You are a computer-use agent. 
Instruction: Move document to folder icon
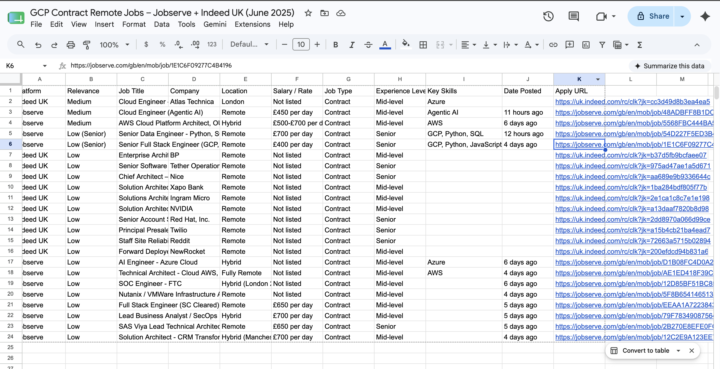(325, 13)
